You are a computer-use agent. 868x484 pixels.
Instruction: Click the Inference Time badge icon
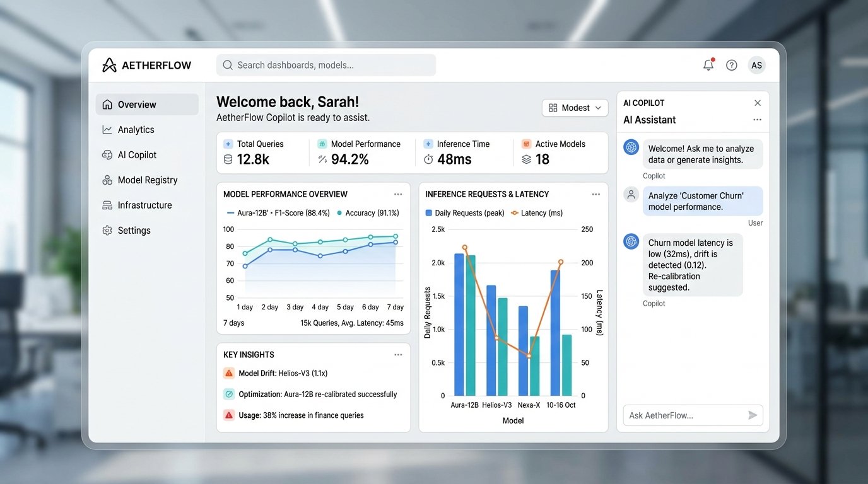428,144
